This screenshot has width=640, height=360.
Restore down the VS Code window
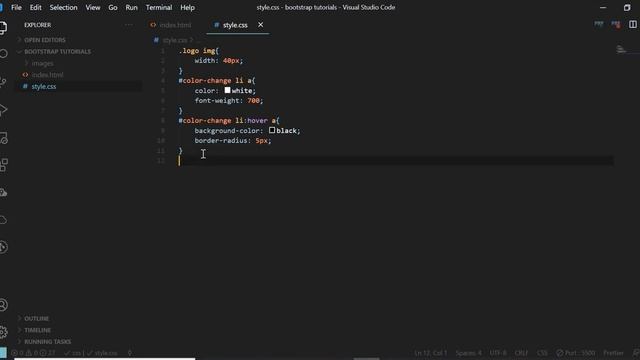[x=627, y=7]
